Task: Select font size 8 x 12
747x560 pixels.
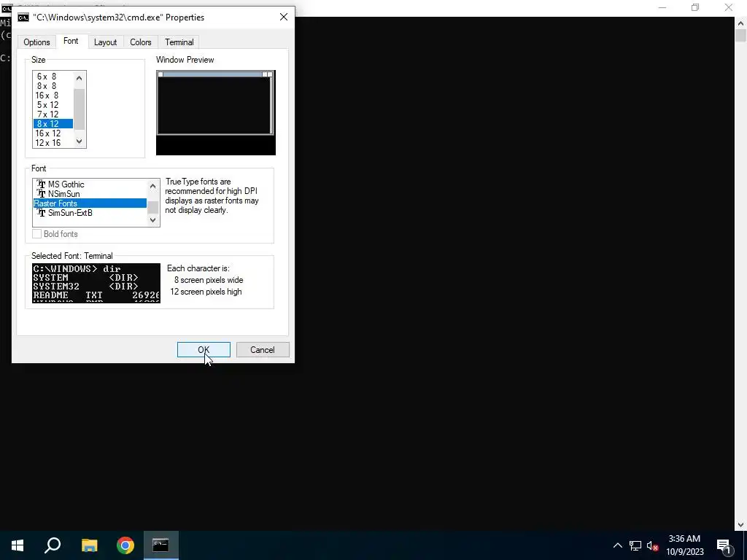Action: [53, 124]
